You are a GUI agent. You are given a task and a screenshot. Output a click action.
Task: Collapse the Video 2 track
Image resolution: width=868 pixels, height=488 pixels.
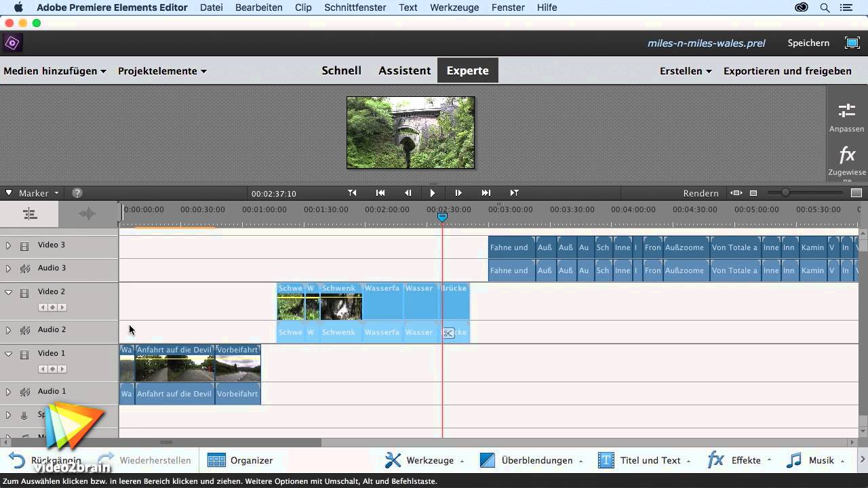(x=8, y=292)
